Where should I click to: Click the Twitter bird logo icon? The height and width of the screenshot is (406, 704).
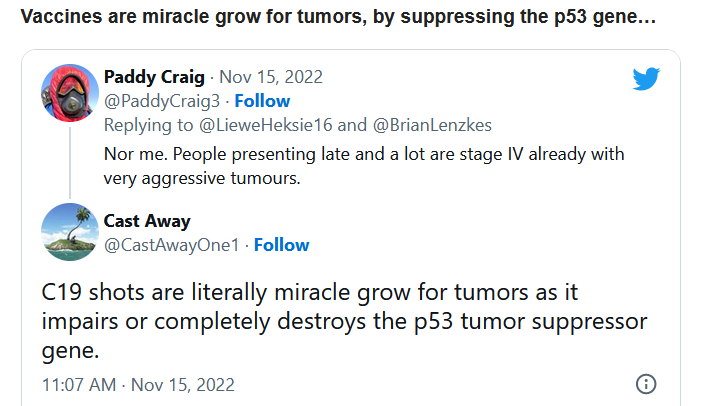(646, 79)
